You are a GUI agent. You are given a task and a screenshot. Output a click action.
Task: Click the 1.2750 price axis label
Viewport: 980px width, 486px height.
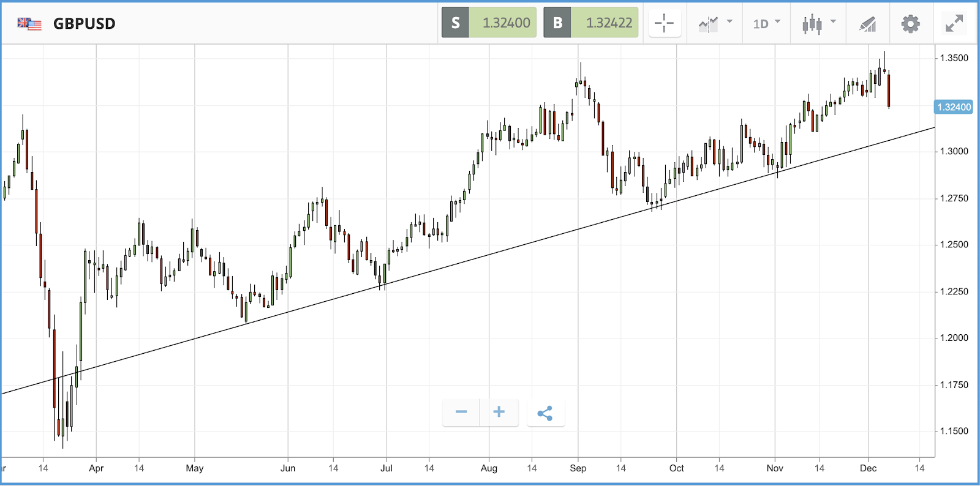(954, 198)
